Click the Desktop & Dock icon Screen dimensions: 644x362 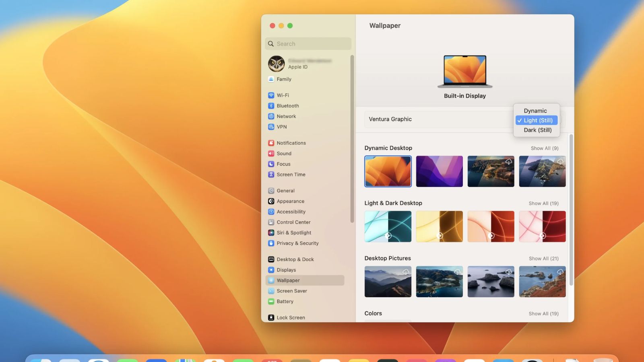point(271,259)
